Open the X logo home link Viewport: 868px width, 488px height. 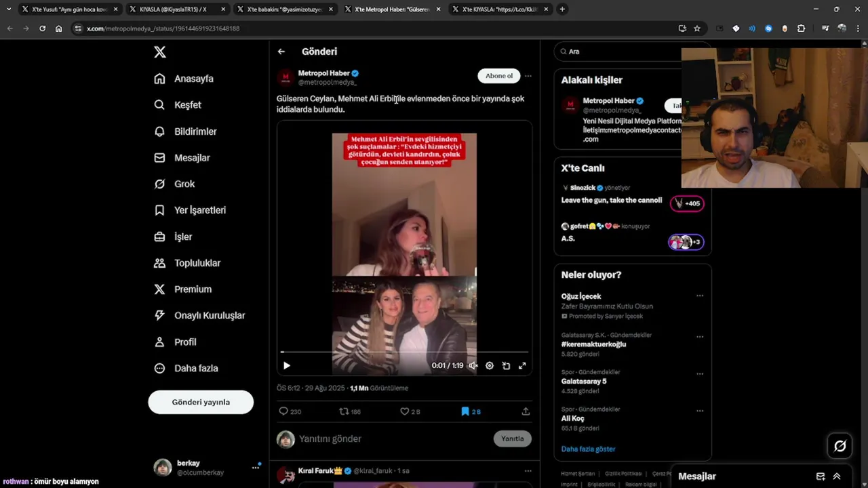(159, 52)
